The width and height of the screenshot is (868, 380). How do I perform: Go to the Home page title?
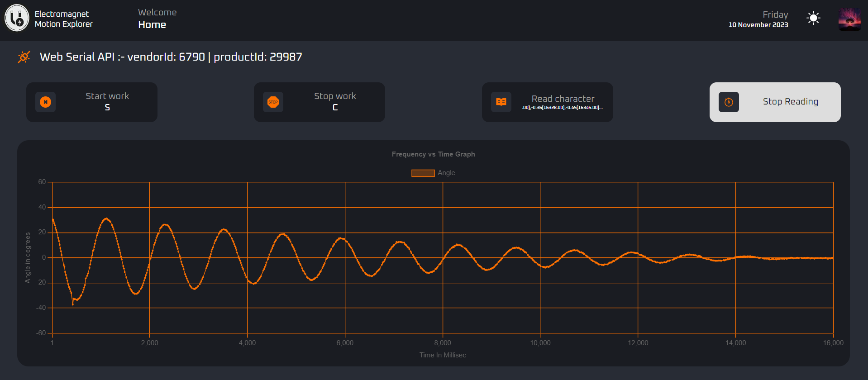click(x=152, y=25)
